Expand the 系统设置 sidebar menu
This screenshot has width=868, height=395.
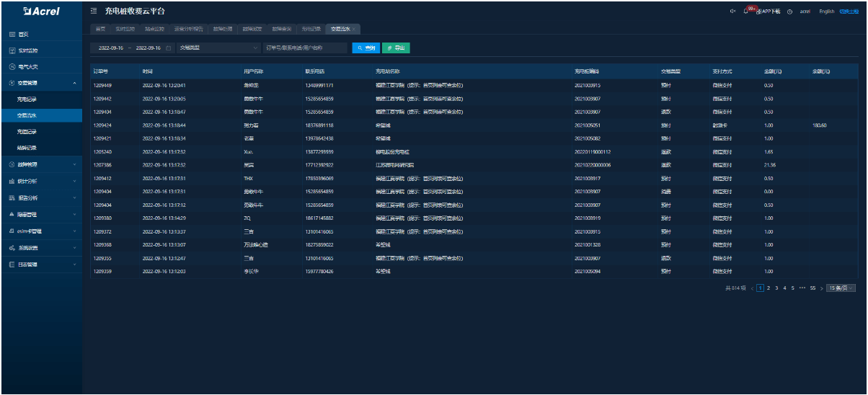(74, 247)
